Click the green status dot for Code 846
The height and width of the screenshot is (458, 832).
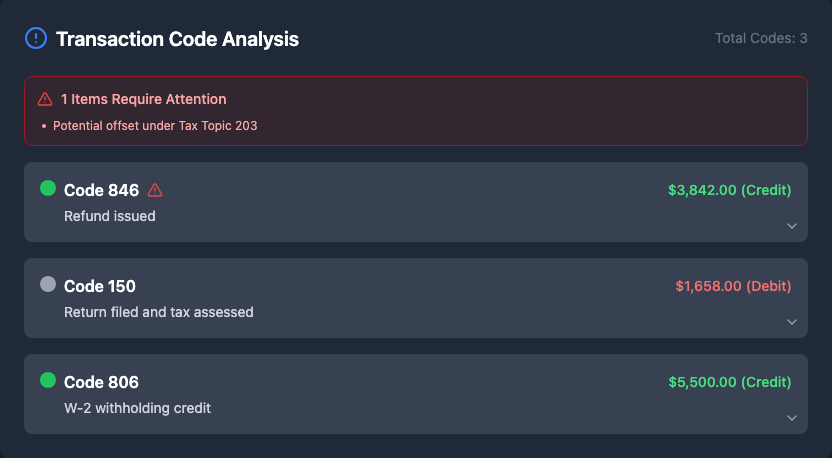pyautogui.click(x=48, y=188)
